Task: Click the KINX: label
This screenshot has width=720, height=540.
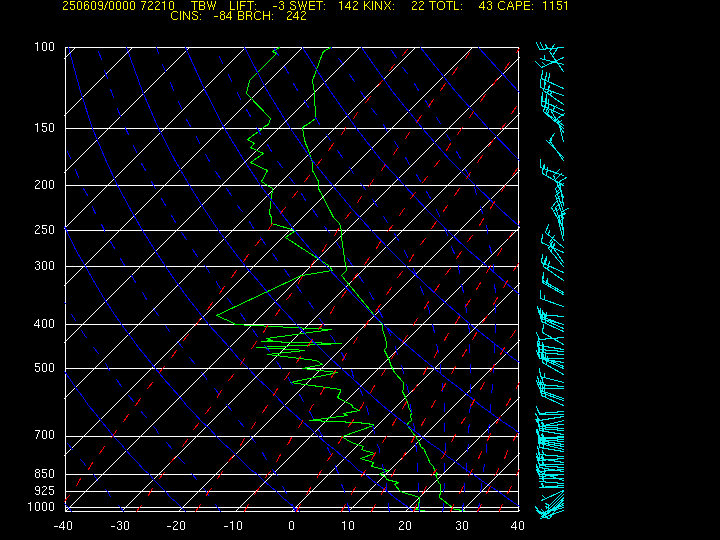Action: pos(379,6)
